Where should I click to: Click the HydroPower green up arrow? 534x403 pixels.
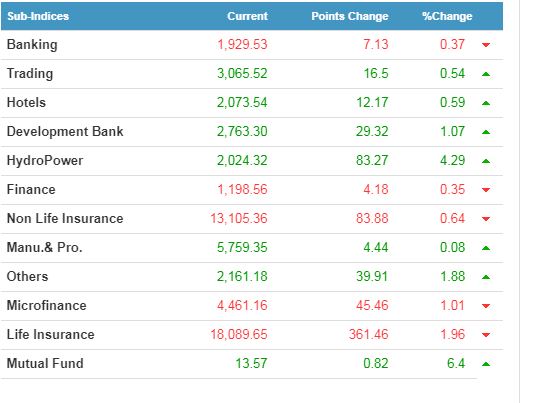point(486,161)
